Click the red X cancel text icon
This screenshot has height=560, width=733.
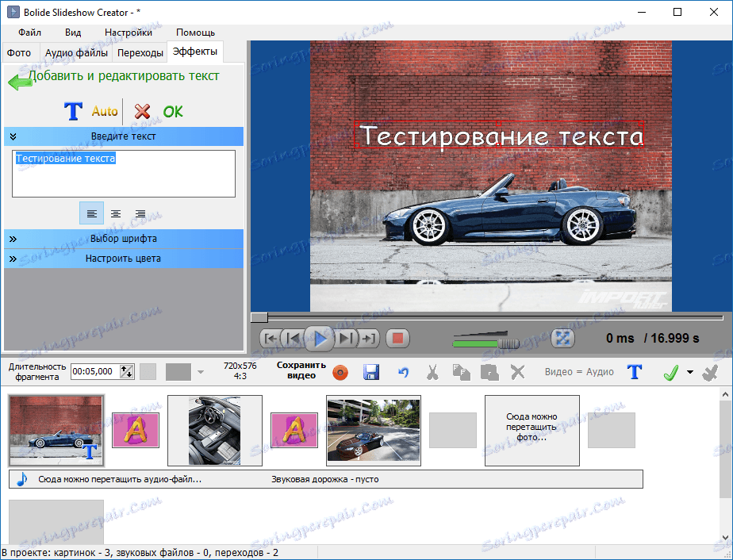click(142, 112)
